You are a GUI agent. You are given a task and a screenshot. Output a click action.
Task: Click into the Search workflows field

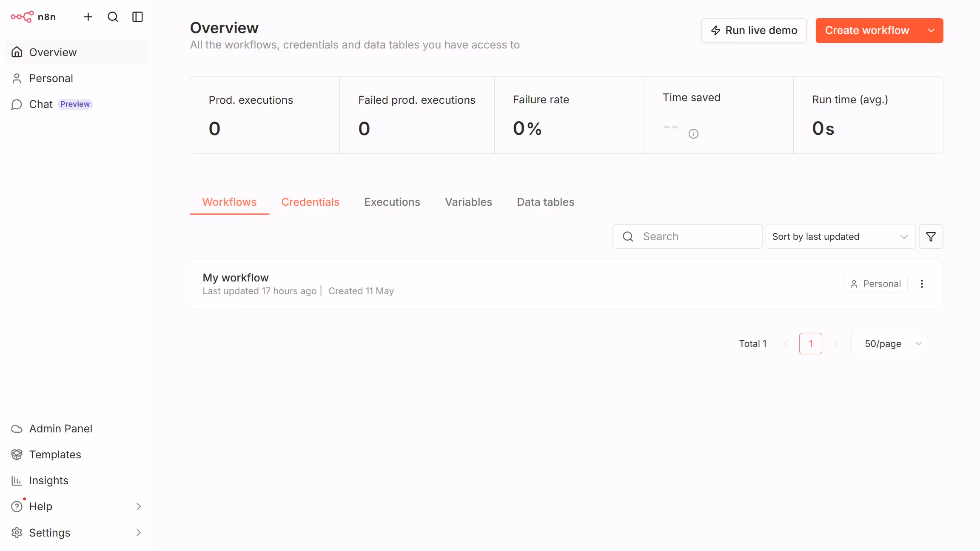point(687,236)
